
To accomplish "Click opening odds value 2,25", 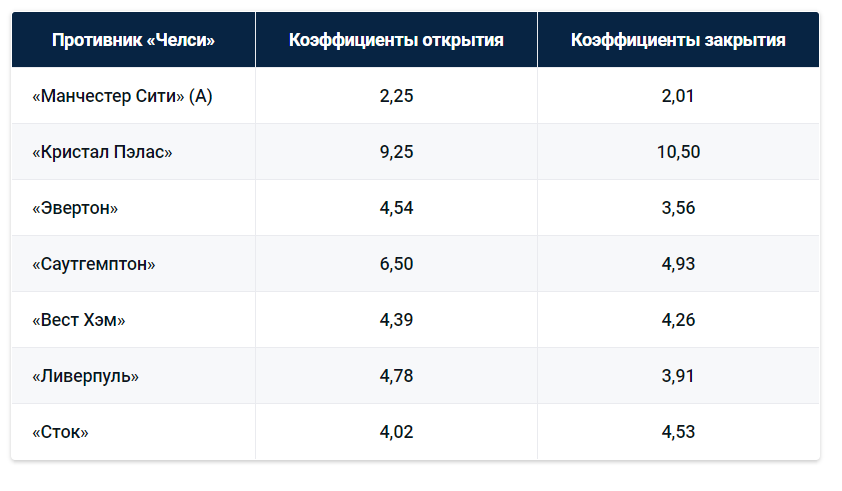I will [x=396, y=96].
